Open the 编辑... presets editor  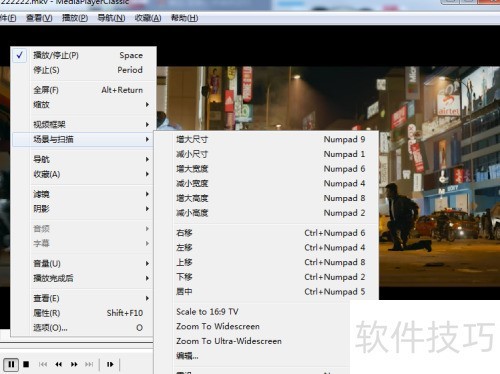[x=253, y=356]
